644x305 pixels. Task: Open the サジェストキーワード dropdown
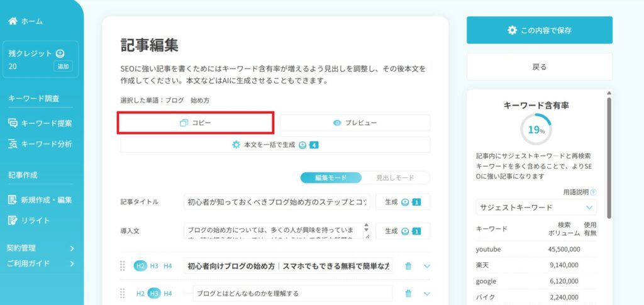pos(536,208)
